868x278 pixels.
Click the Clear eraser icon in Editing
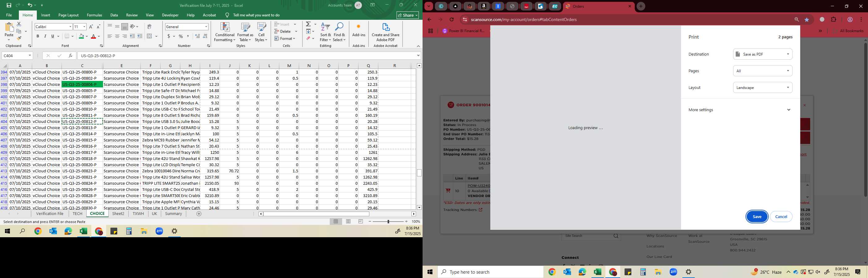[308, 38]
